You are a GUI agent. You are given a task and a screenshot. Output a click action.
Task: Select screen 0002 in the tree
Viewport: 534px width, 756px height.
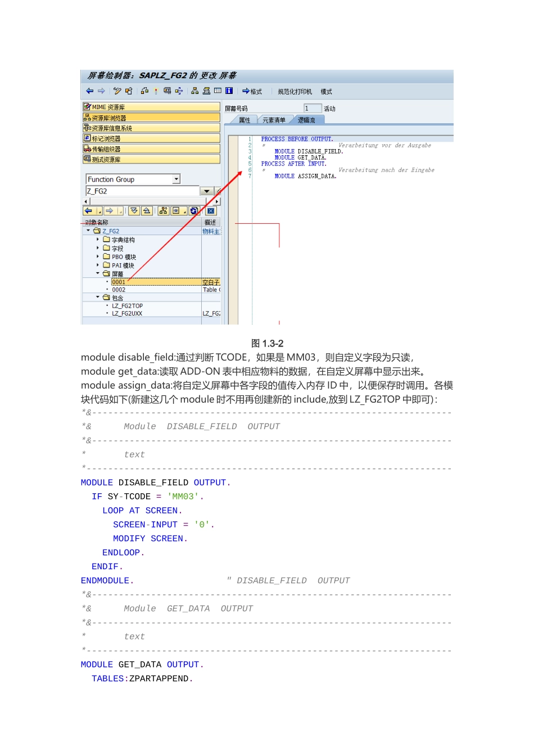coord(119,290)
